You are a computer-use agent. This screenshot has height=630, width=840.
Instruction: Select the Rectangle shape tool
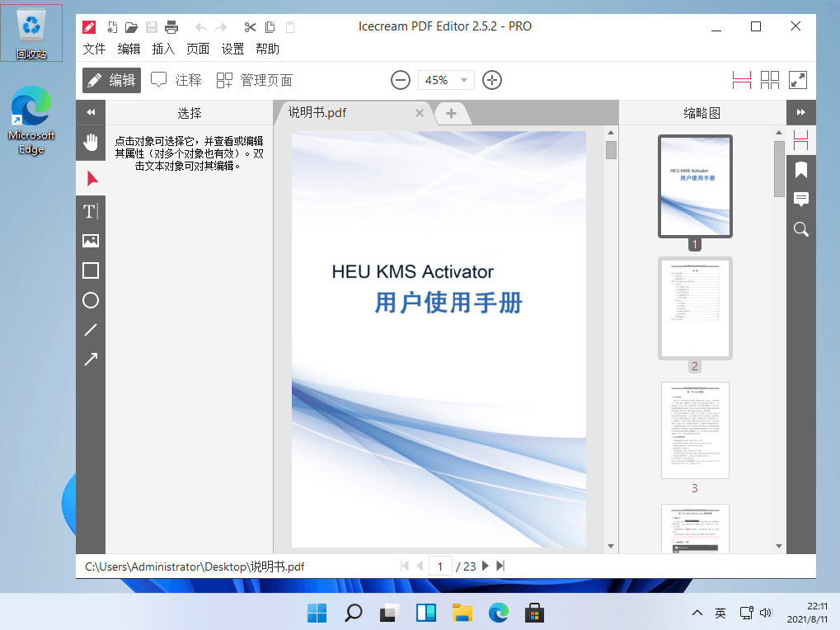coord(91,270)
